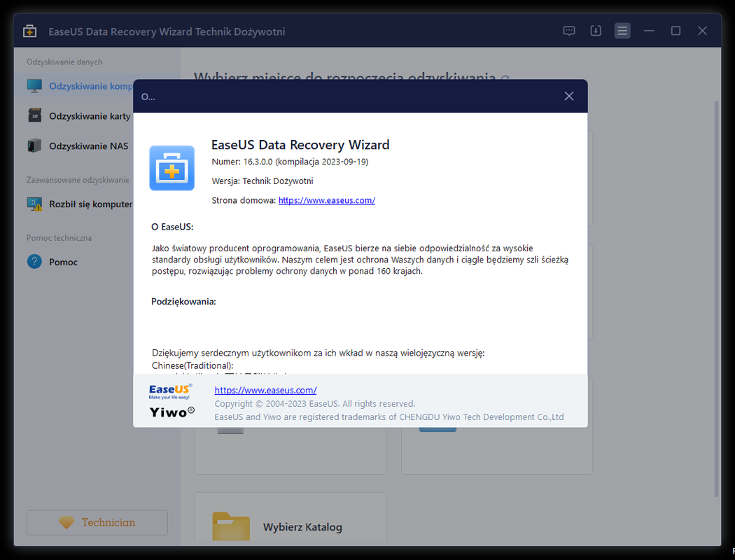Click the import/download icon in title bar

point(595,31)
